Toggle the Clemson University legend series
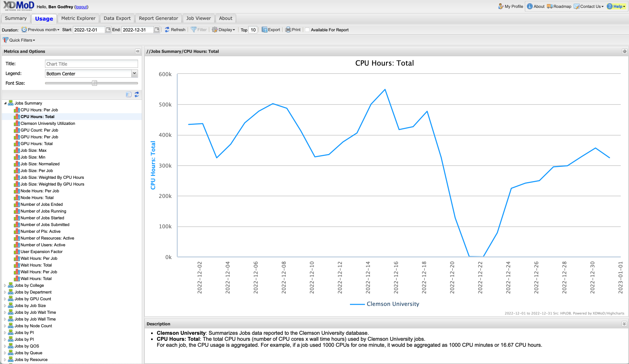The image size is (629, 364). coord(384,304)
